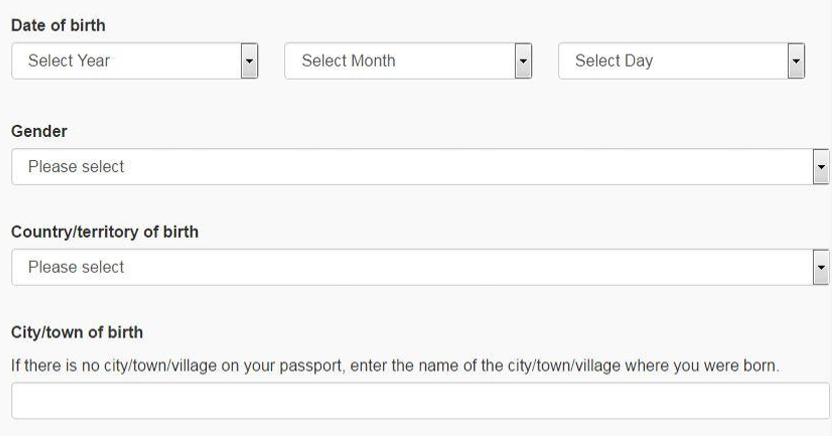Click the 'Select Year' placeholder text

pos(69,61)
